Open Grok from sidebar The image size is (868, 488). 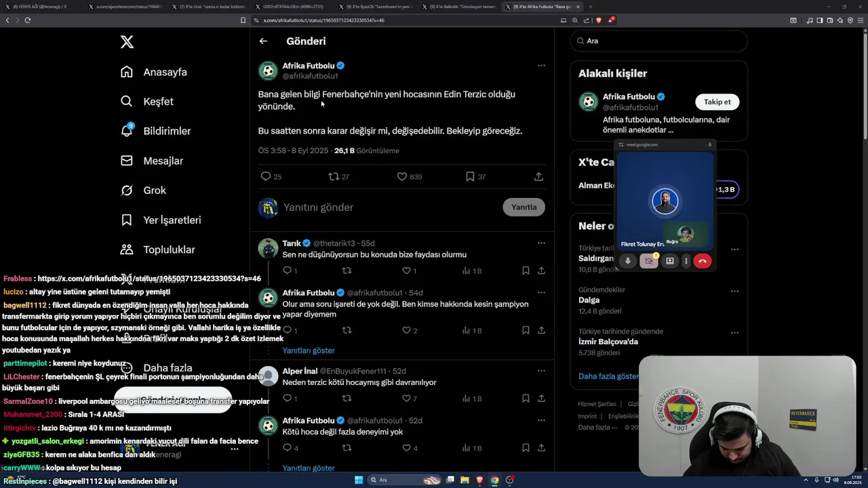point(143,190)
